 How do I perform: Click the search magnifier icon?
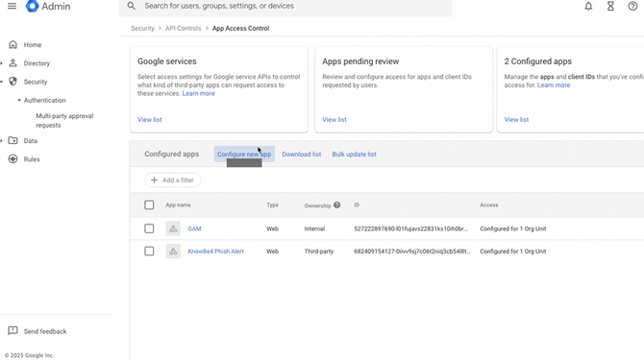131,6
